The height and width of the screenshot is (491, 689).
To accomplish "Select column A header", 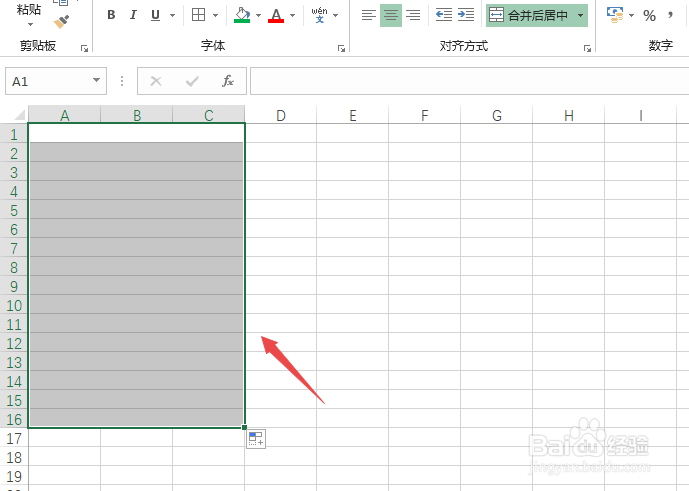I will (65, 115).
